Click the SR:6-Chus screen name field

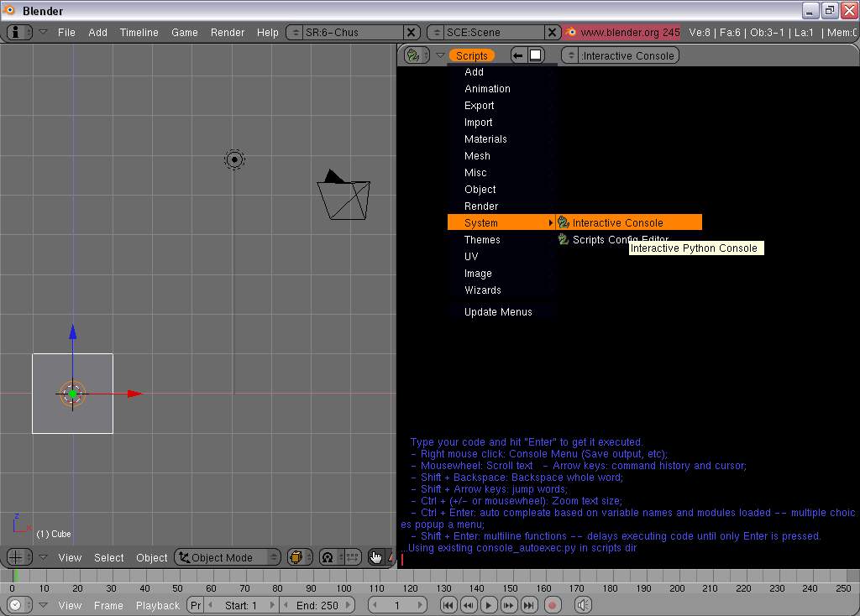pos(353,33)
